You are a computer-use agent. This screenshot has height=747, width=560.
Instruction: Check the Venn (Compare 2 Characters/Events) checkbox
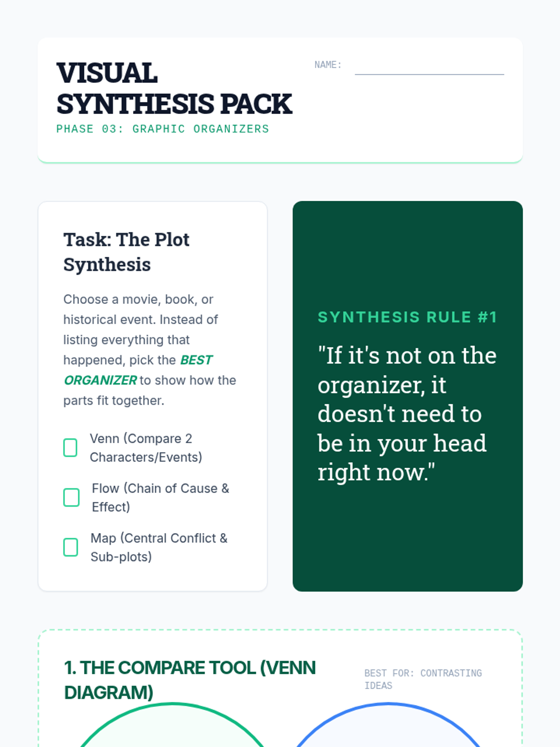[x=70, y=448]
